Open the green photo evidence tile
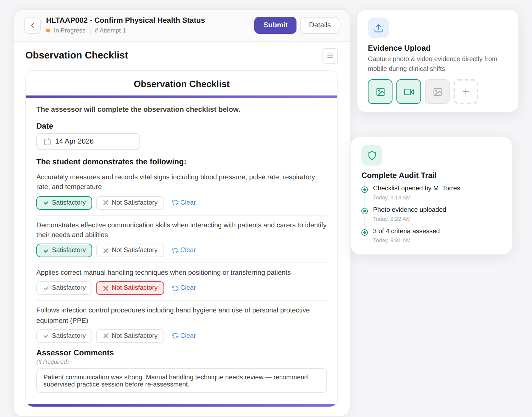 pos(380,92)
